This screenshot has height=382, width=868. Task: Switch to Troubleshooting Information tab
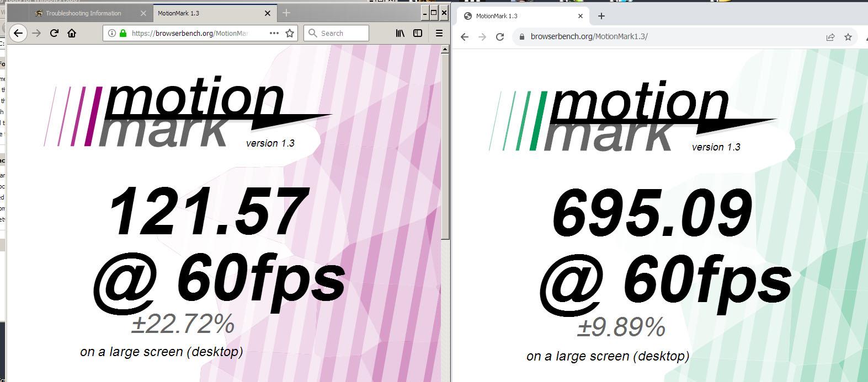(x=83, y=13)
